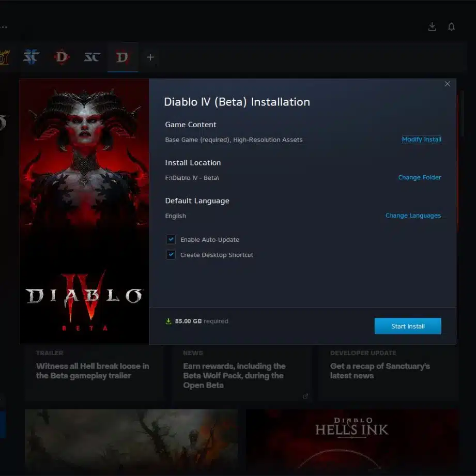Click "Base Game (required), High-Resolution Assets" text
476x476 pixels.
point(234,140)
